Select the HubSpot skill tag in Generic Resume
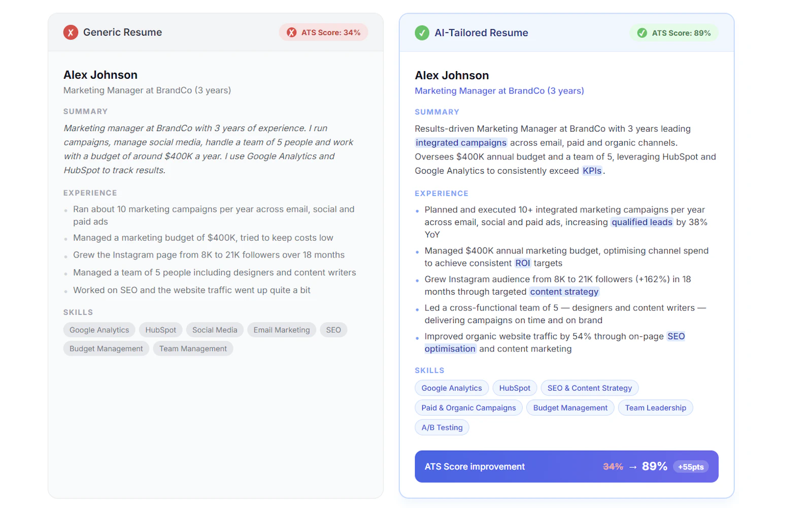 pyautogui.click(x=160, y=330)
